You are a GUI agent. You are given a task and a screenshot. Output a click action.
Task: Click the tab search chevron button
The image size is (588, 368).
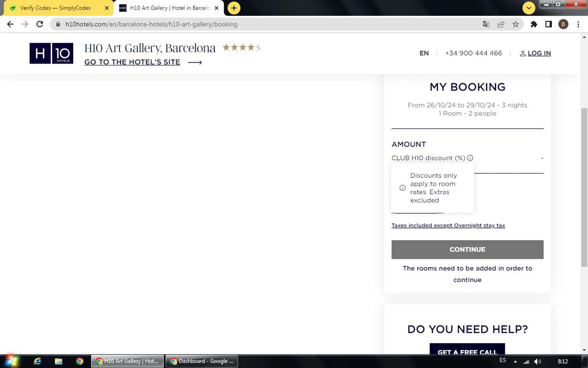[529, 8]
